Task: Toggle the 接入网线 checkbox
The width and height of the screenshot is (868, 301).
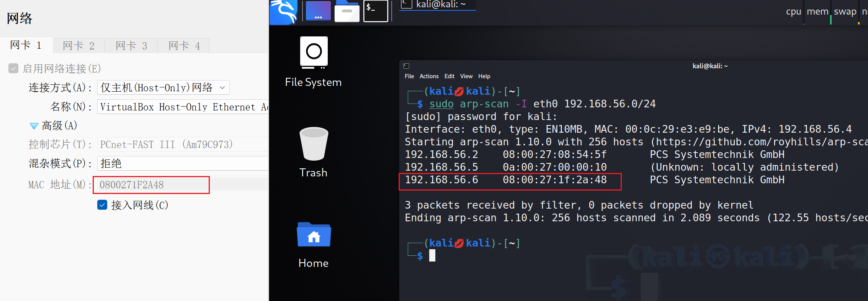Action: click(102, 205)
